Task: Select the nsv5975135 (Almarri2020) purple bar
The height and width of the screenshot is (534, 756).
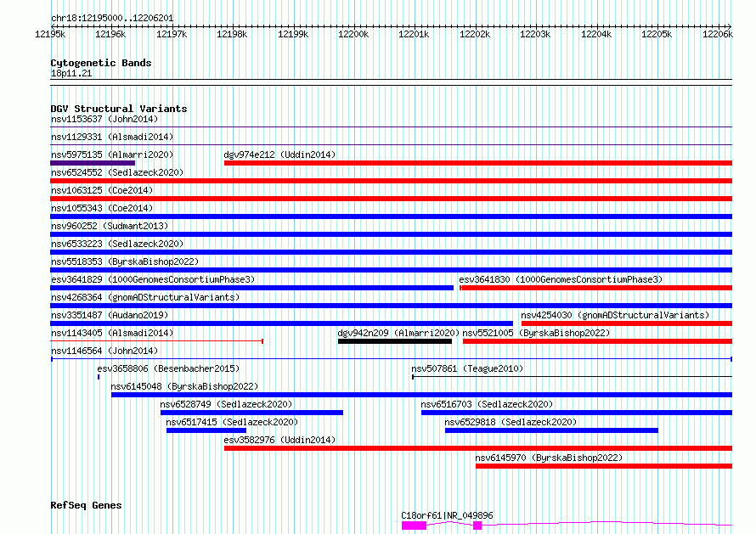Action: (x=93, y=163)
